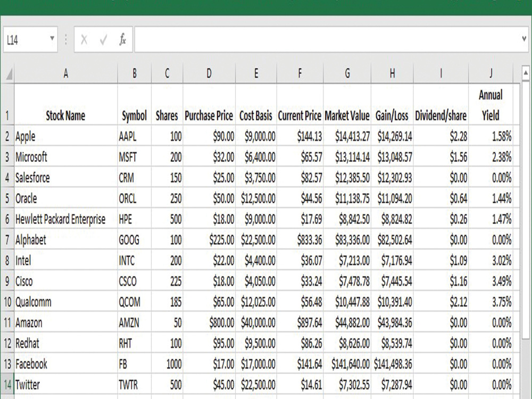Click the Enter checkmark icon in formula bar
This screenshot has height=399, width=532.
tap(104, 40)
